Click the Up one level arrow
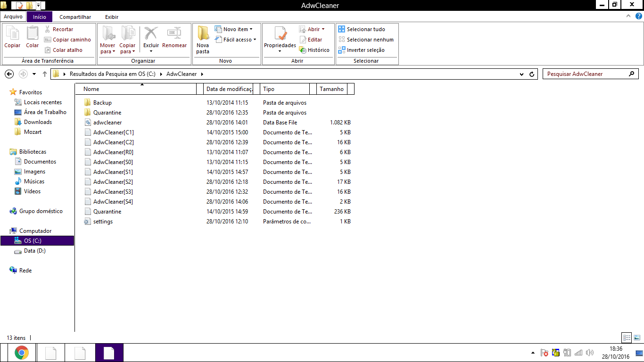 pos(45,74)
